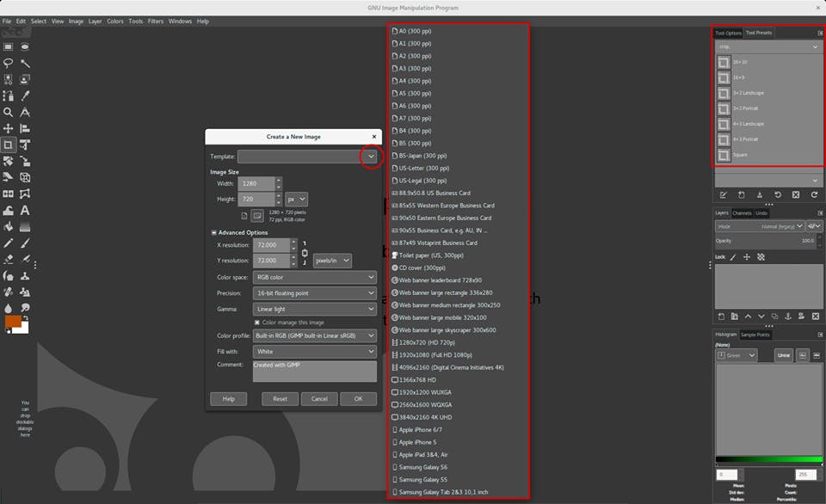
Task: Reset the new image settings
Action: 280,398
